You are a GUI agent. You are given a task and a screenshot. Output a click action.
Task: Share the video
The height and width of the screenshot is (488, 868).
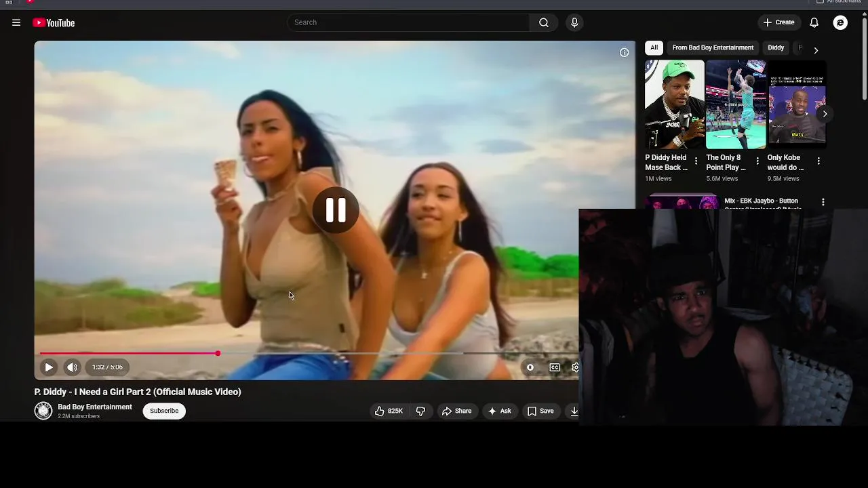point(456,411)
